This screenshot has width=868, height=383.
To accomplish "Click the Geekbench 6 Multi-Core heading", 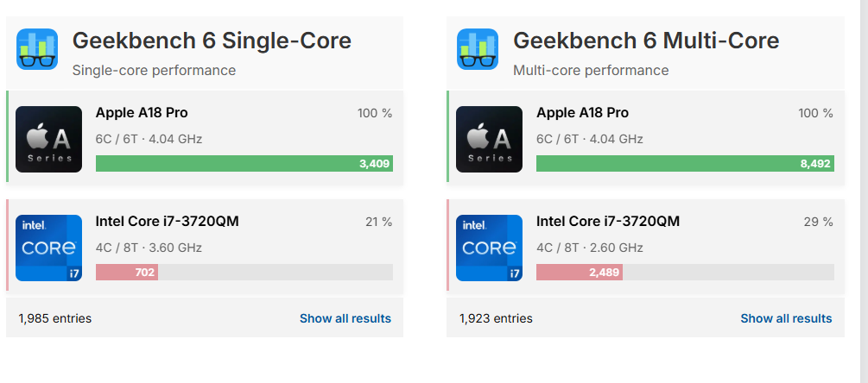I will (646, 41).
